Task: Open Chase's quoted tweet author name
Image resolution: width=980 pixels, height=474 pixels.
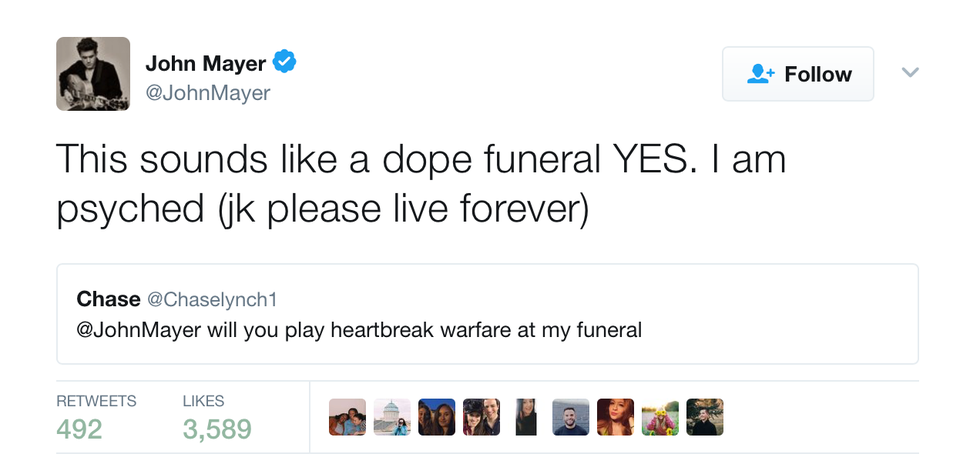Action: coord(109,299)
